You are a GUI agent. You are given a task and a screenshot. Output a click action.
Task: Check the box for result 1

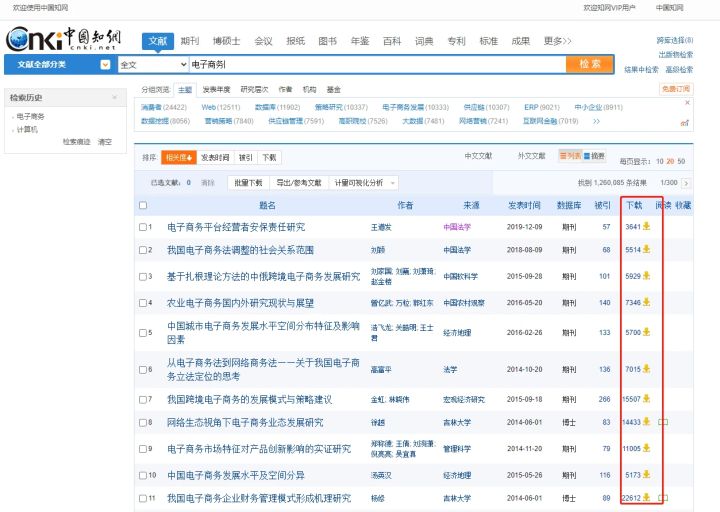(143, 227)
